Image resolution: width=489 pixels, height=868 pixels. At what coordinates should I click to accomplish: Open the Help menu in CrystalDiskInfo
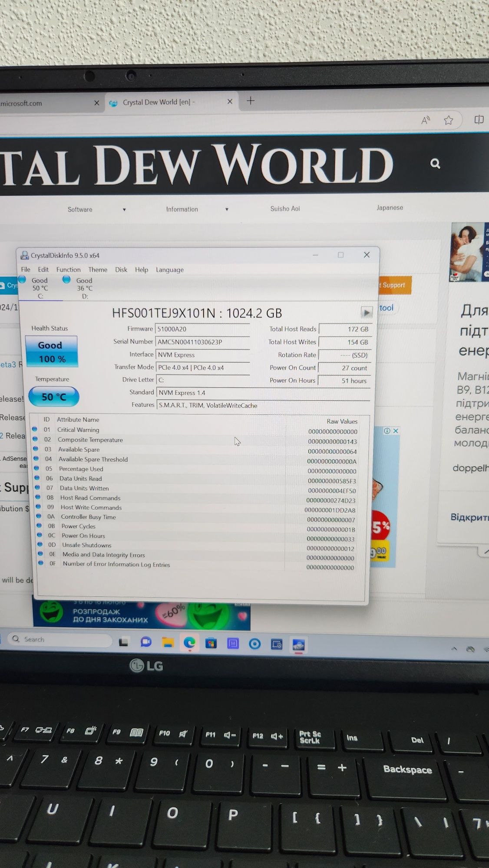(x=142, y=270)
